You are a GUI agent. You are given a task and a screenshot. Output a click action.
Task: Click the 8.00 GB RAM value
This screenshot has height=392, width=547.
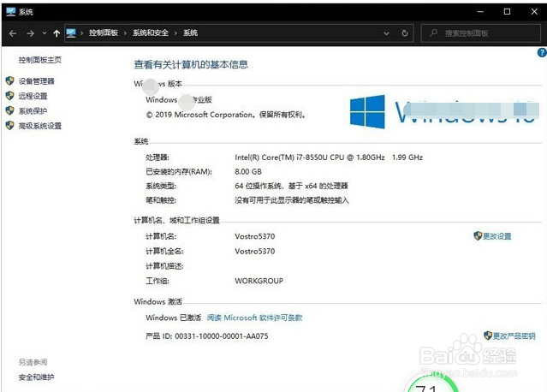248,171
